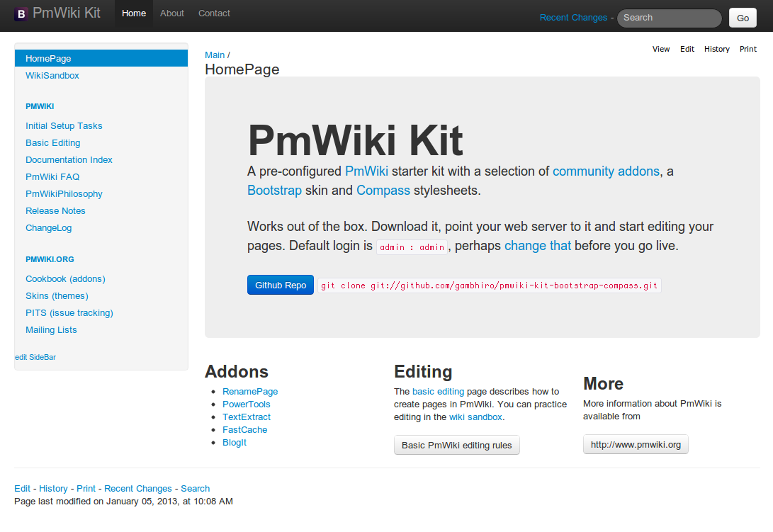Open PmWikiPhilosophy sidebar link
The image size is (773, 532).
coord(64,194)
